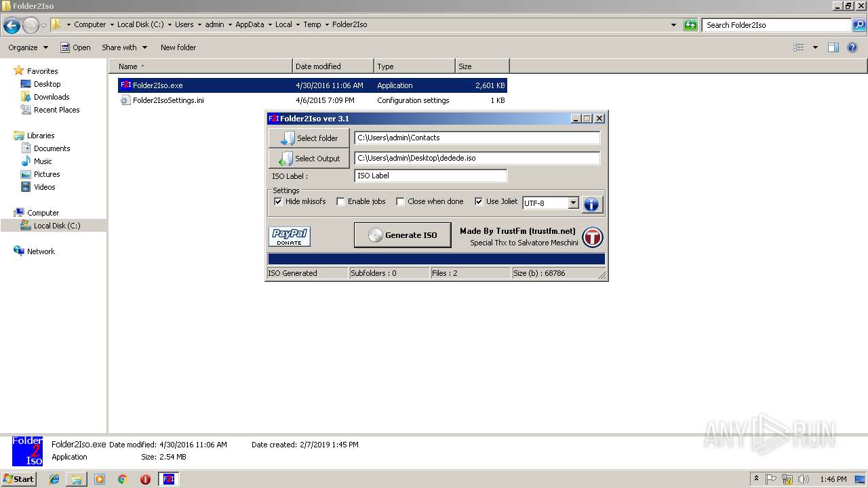868x488 pixels.
Task: Sort files by Type column
Action: point(414,66)
